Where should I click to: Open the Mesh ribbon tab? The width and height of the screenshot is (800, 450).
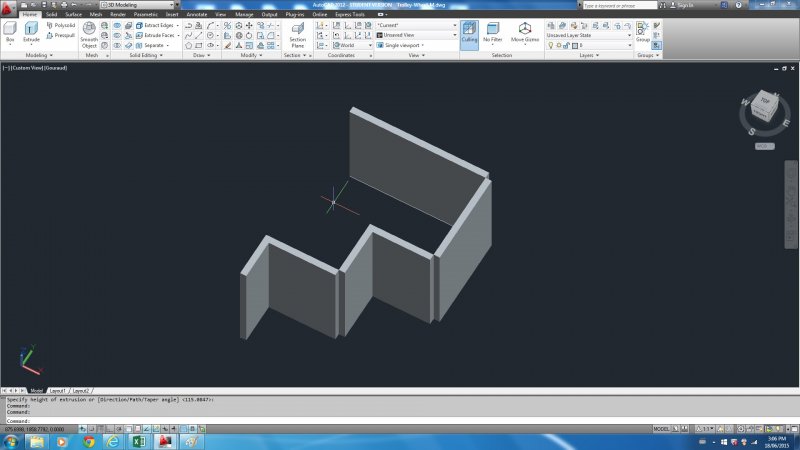click(x=96, y=14)
